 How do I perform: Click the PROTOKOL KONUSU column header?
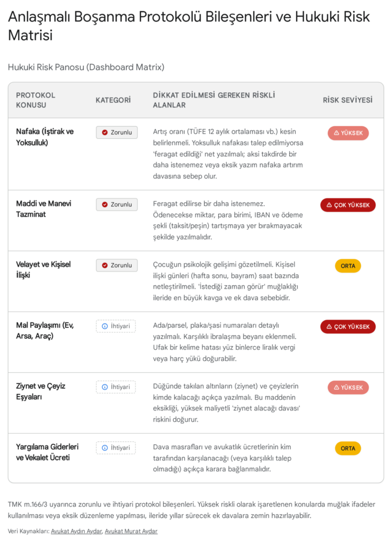point(35,100)
